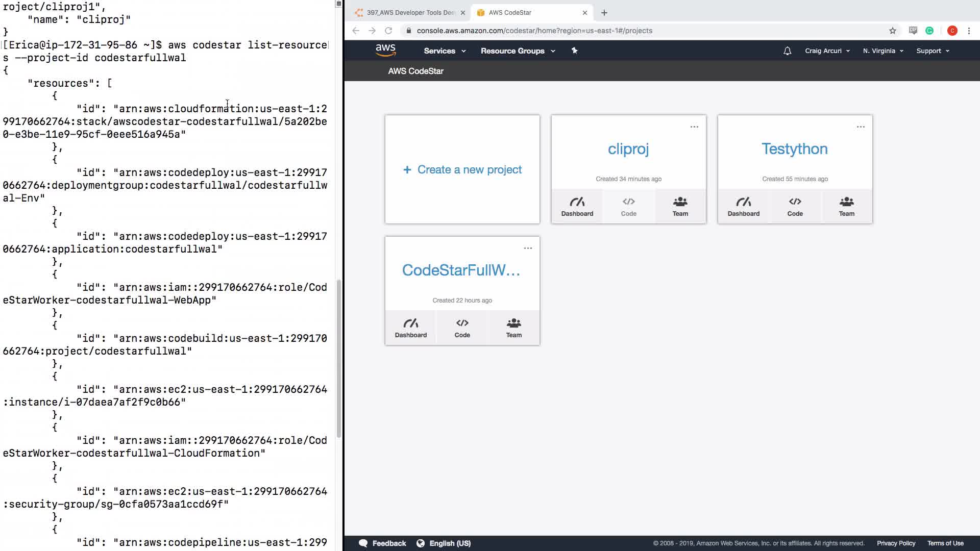Open Team for the Testython project
Image resolution: width=980 pixels, height=551 pixels.
846,206
